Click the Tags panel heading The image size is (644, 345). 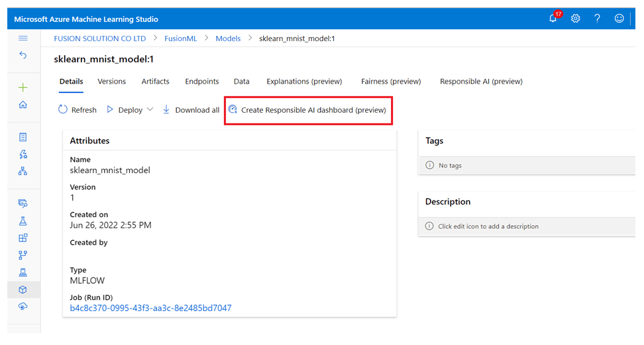click(434, 141)
